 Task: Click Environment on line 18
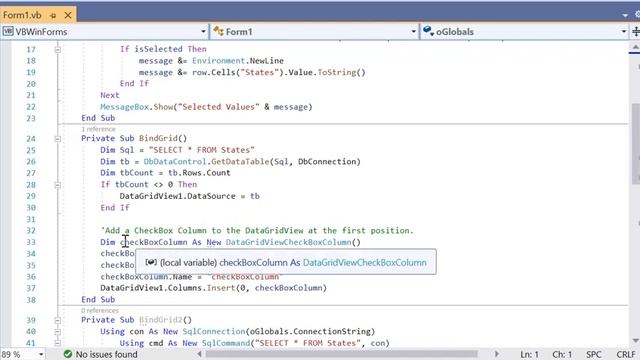(218, 61)
